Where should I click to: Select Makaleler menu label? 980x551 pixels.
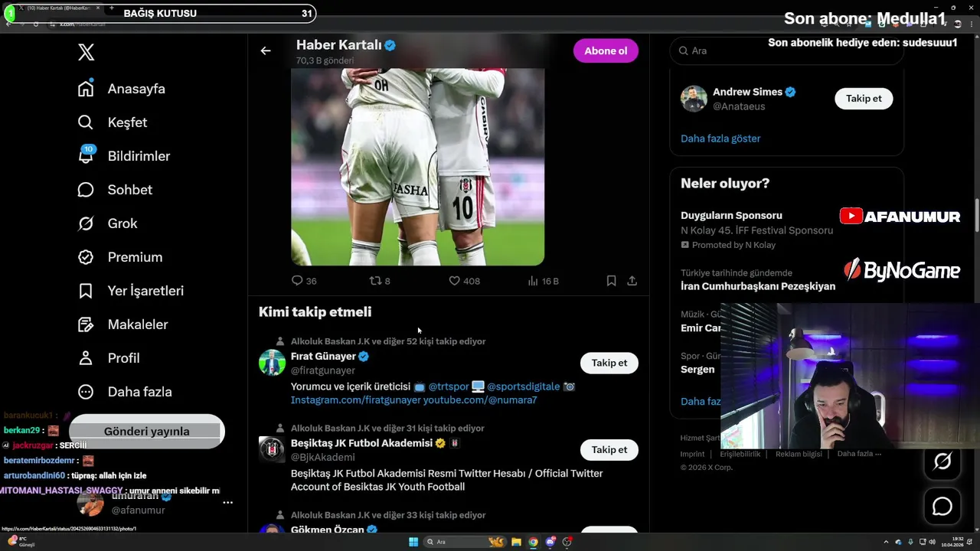click(x=138, y=324)
